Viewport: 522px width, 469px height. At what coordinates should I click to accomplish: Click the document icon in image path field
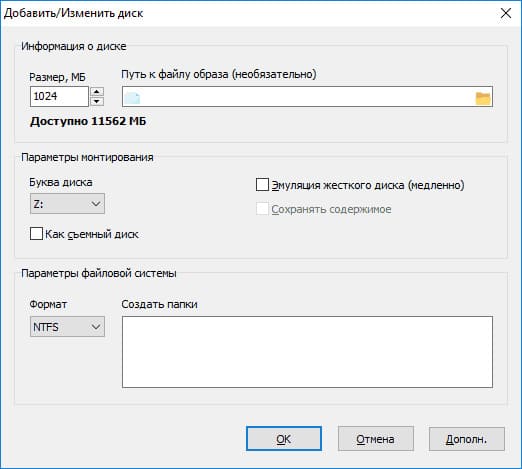click(x=132, y=98)
